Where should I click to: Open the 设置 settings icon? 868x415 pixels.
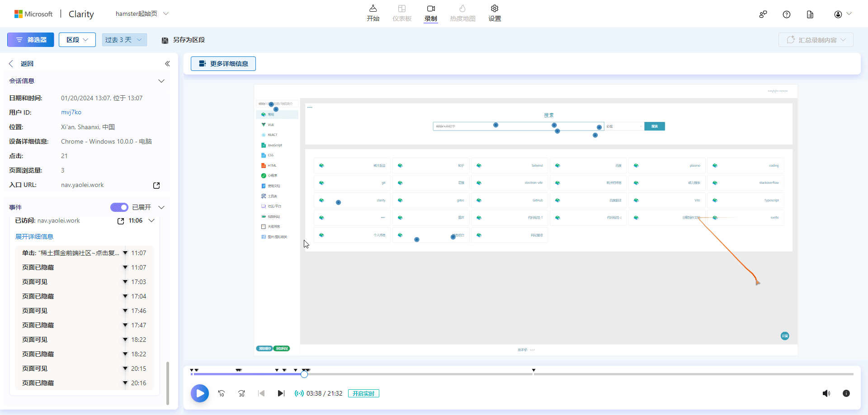pos(495,13)
